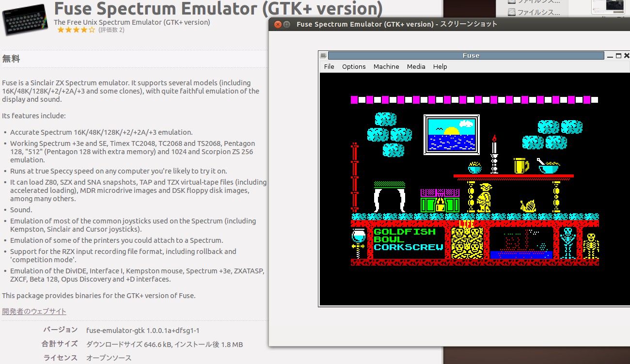Click the GOLDFISH BOWL CORKSCREW inventory text
The image size is (630, 364).
click(409, 239)
